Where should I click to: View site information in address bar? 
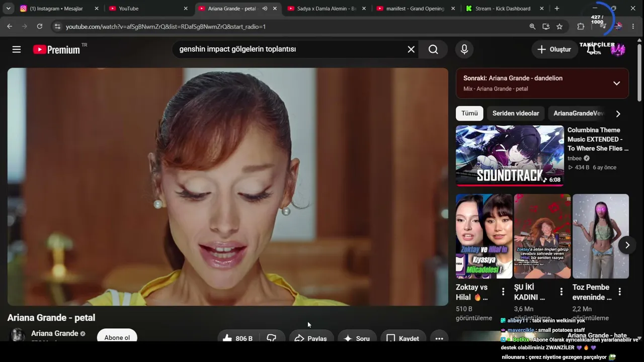coord(57,26)
